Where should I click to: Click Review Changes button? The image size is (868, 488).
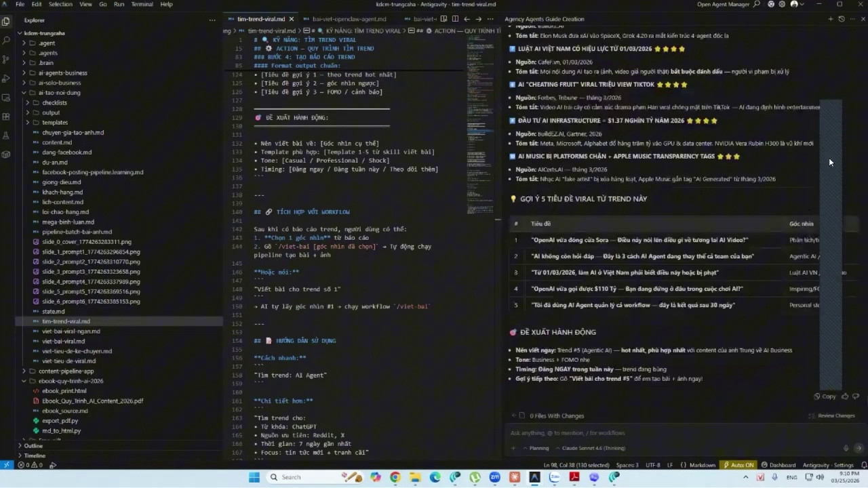832,415
